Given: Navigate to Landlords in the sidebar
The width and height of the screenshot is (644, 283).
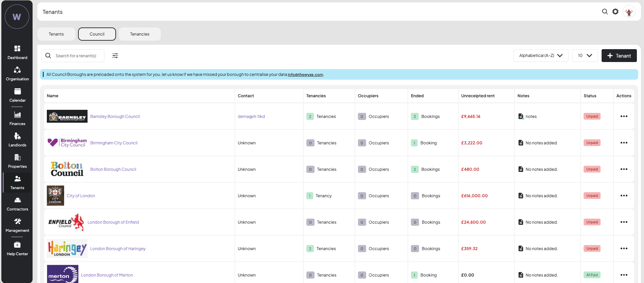Looking at the screenshot, I should point(17,140).
